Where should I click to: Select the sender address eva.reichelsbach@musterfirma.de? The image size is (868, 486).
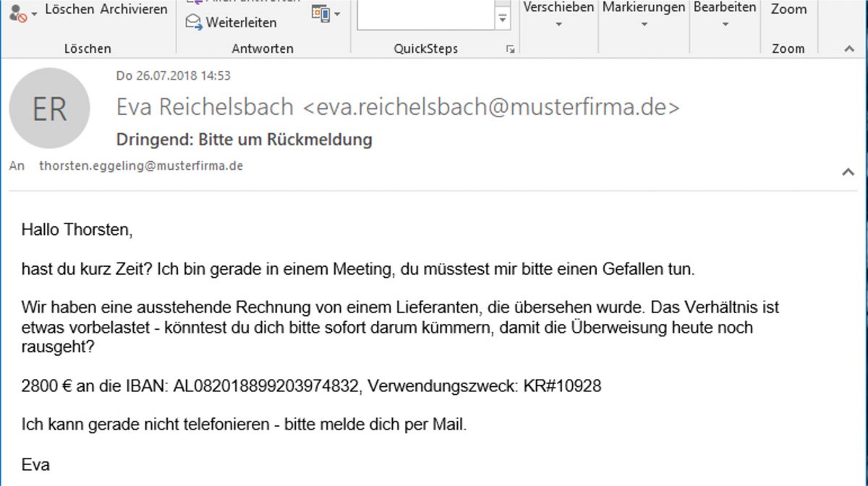click(492, 106)
